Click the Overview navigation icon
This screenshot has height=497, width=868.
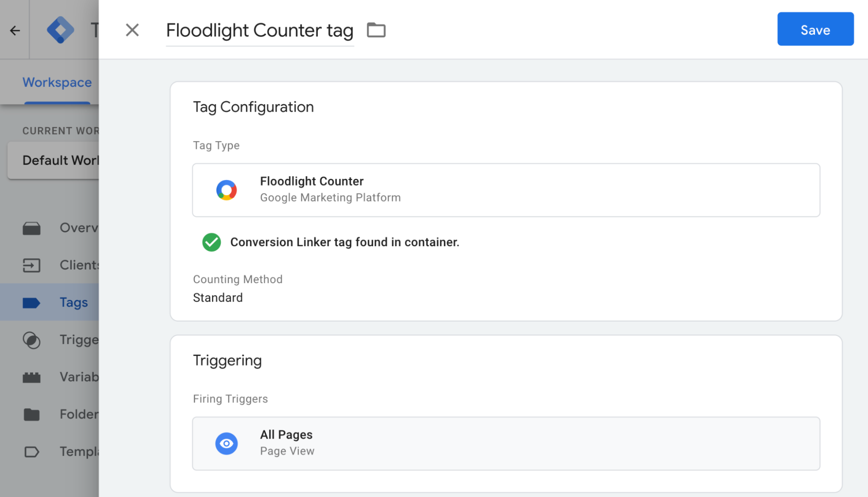pyautogui.click(x=32, y=227)
